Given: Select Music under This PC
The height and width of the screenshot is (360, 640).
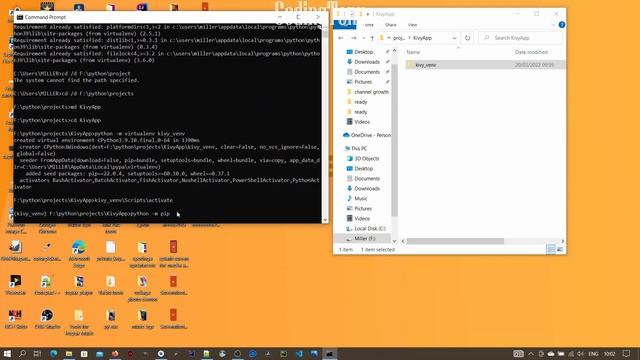Looking at the screenshot, I should (x=360, y=198).
